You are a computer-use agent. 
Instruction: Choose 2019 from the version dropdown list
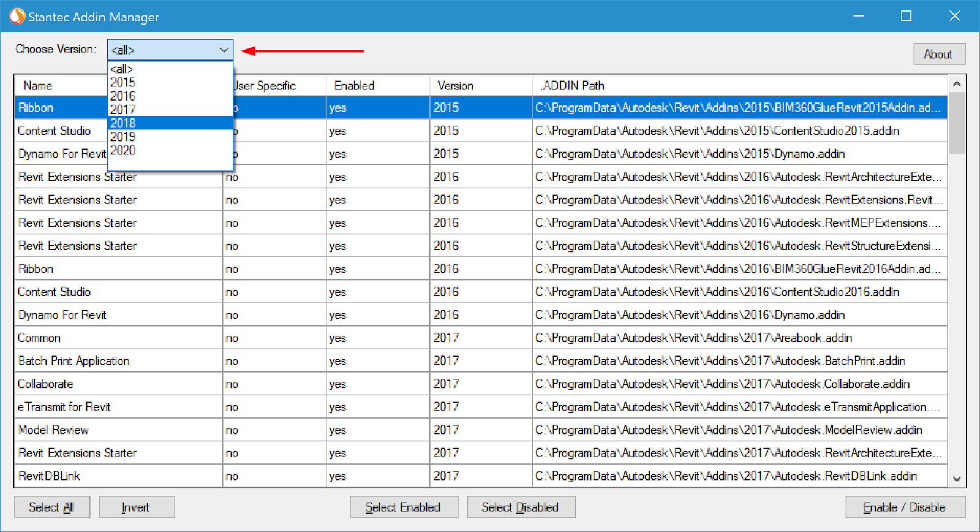click(170, 137)
